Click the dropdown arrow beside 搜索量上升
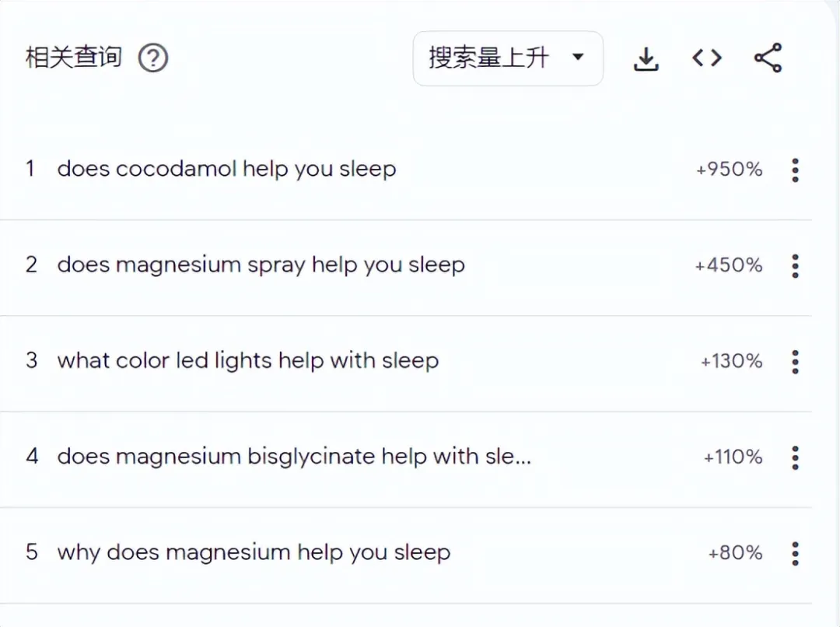This screenshot has height=627, width=840. [578, 57]
